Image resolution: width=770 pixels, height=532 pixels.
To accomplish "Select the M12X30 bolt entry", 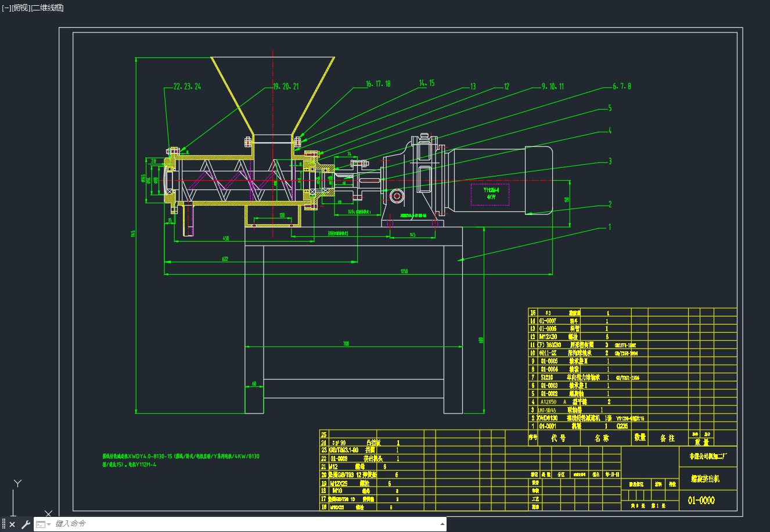I will 548,337.
